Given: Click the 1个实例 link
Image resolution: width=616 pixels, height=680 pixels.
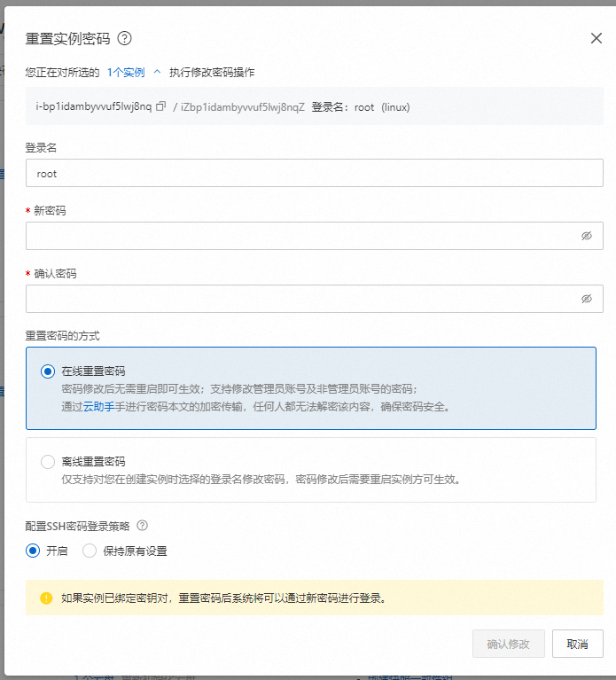Looking at the screenshot, I should coord(126,73).
